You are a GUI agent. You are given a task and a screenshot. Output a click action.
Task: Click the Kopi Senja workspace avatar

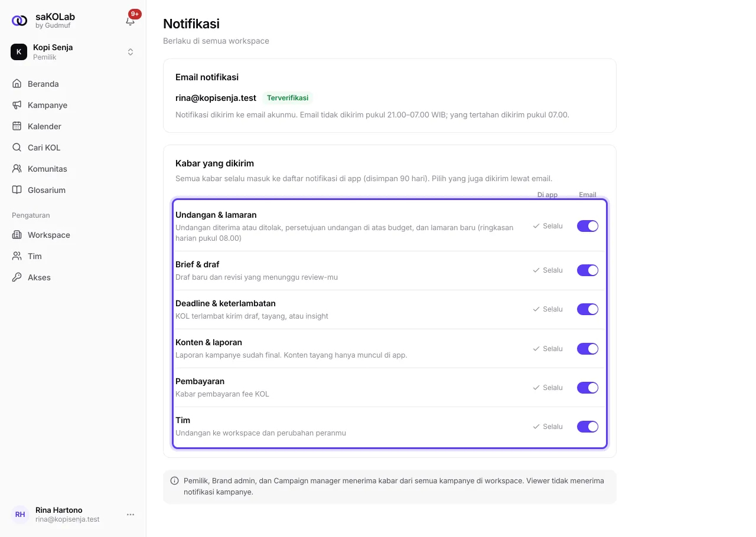tap(19, 52)
